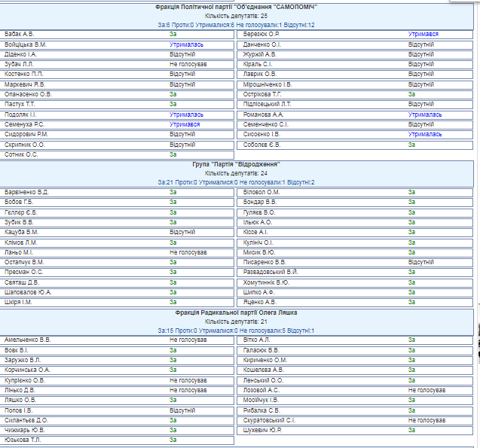The width and height of the screenshot is (480, 448).
Task: Select Войціцька В.М. row name
Action: (26, 44)
